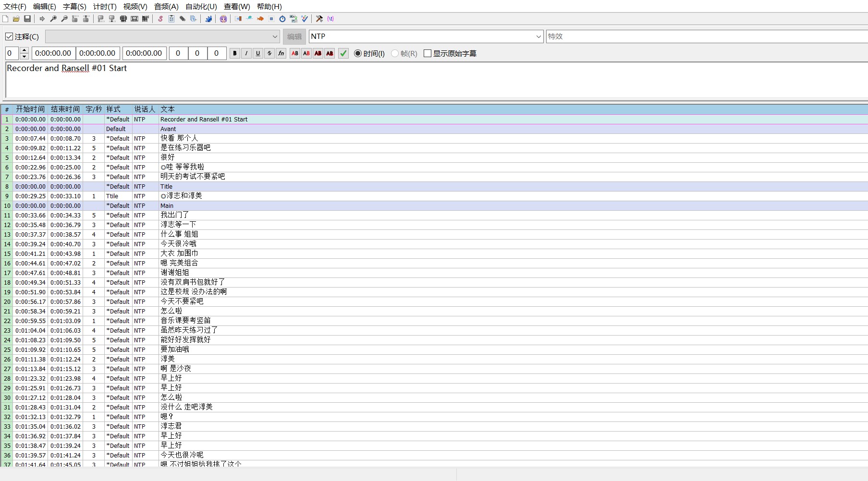This screenshot has height=481, width=868.
Task: Open the 查看(W) menu
Action: [x=237, y=6]
